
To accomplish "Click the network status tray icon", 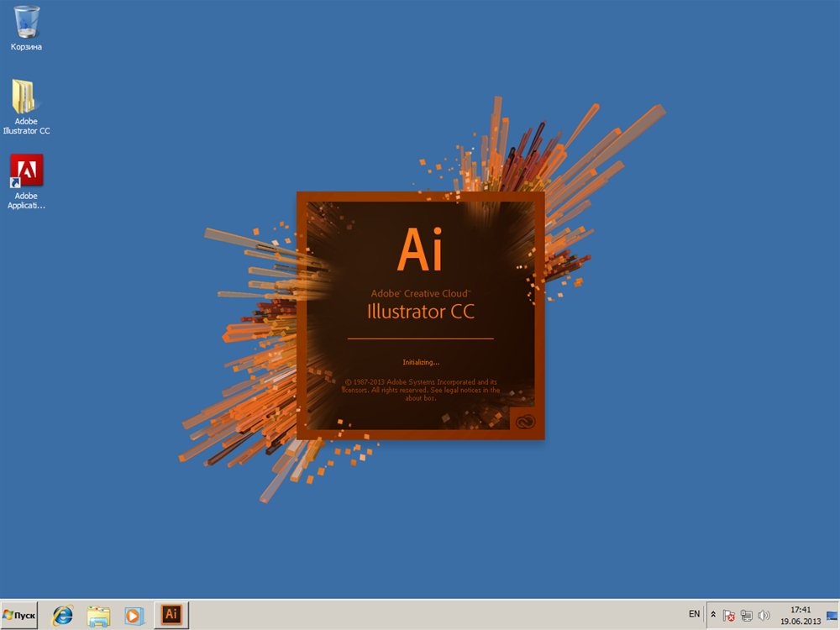I will coord(746,615).
